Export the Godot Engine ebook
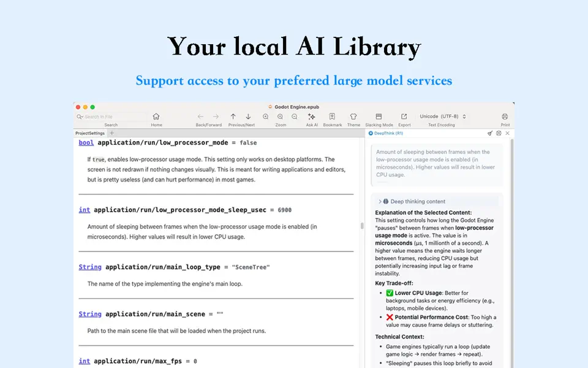 (x=404, y=116)
